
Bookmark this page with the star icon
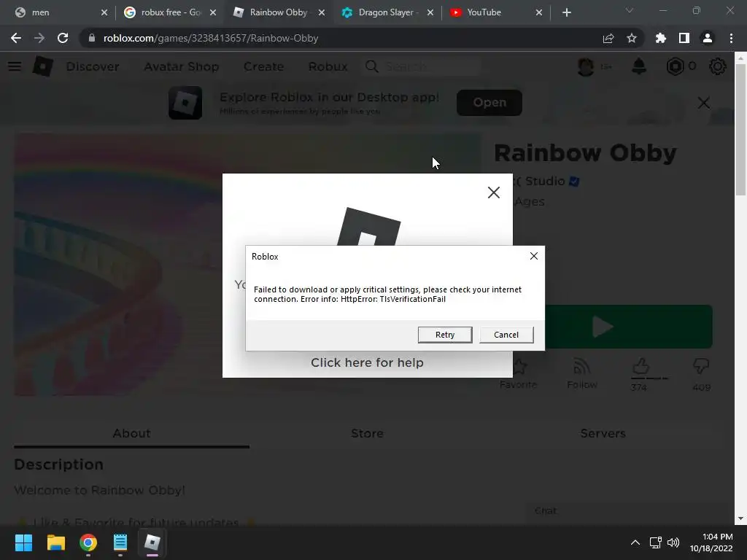pos(631,38)
